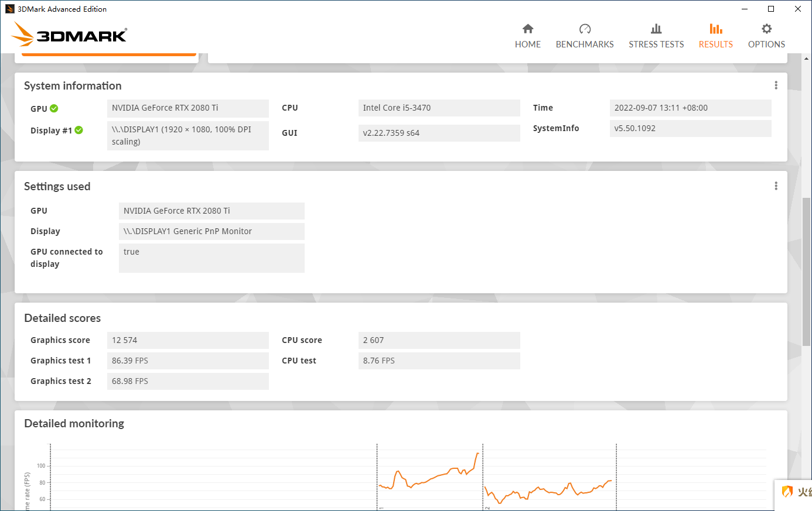Click the graphics test 1 marker line

coord(377,475)
